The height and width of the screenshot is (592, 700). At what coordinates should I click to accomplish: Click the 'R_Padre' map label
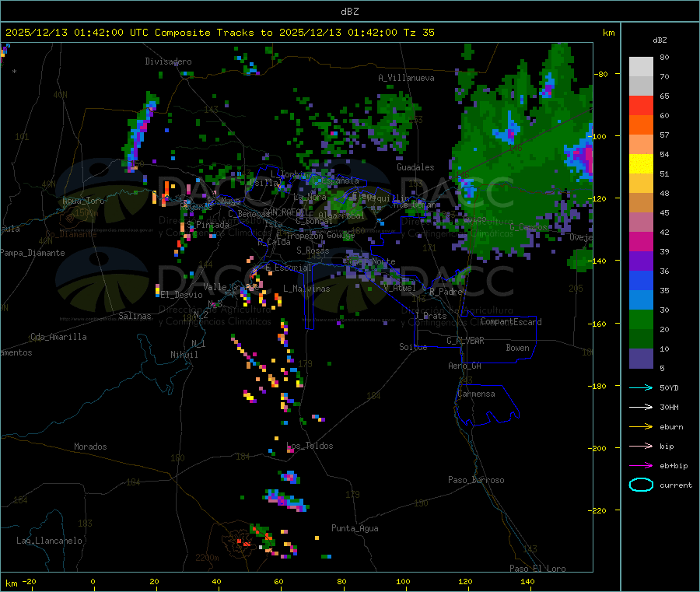point(446,292)
